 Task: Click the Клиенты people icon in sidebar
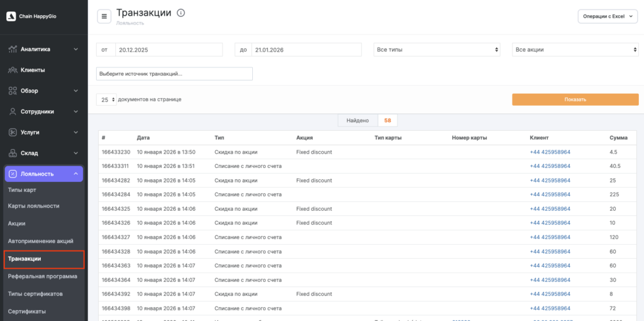(x=13, y=70)
